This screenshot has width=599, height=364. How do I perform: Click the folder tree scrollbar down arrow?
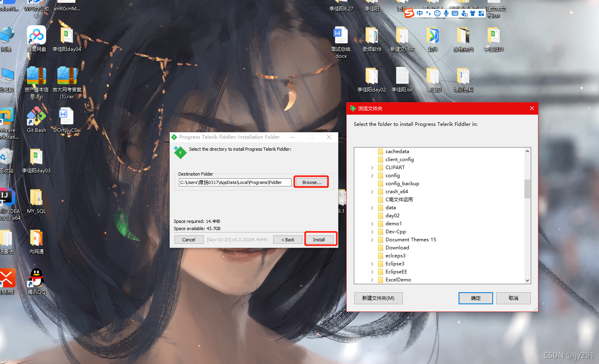click(527, 281)
